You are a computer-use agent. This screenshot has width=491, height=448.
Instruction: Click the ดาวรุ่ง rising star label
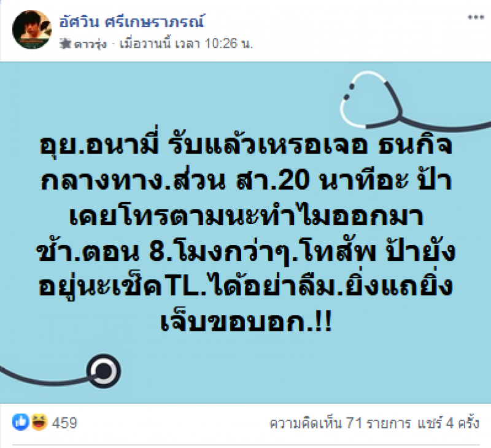pyautogui.click(x=90, y=44)
